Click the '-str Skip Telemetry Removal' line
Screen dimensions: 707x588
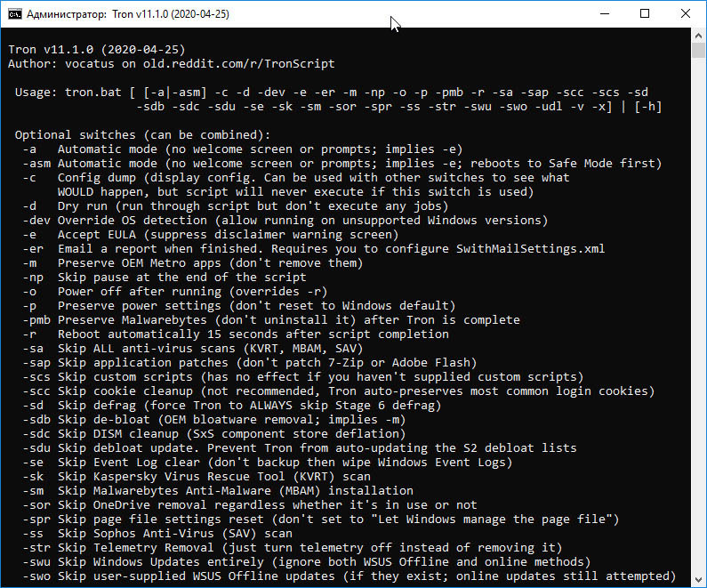tap(293, 547)
